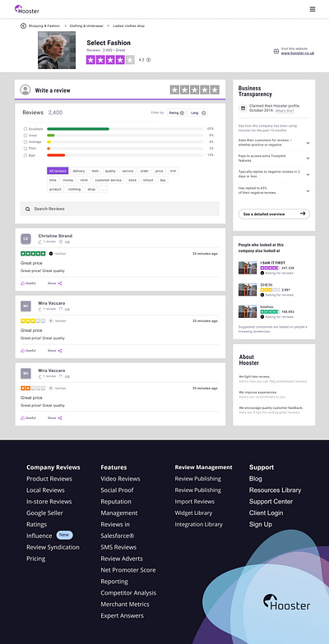Expand Pays to access extra Trustpilot features

(x=308, y=158)
